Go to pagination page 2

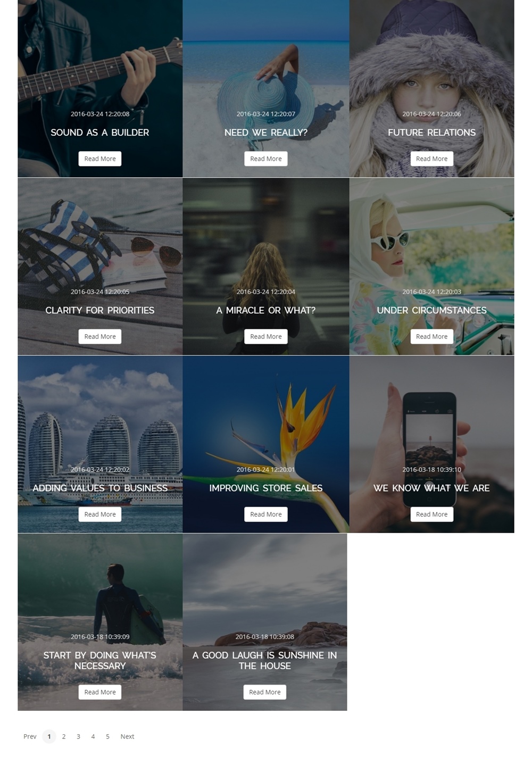coord(64,736)
